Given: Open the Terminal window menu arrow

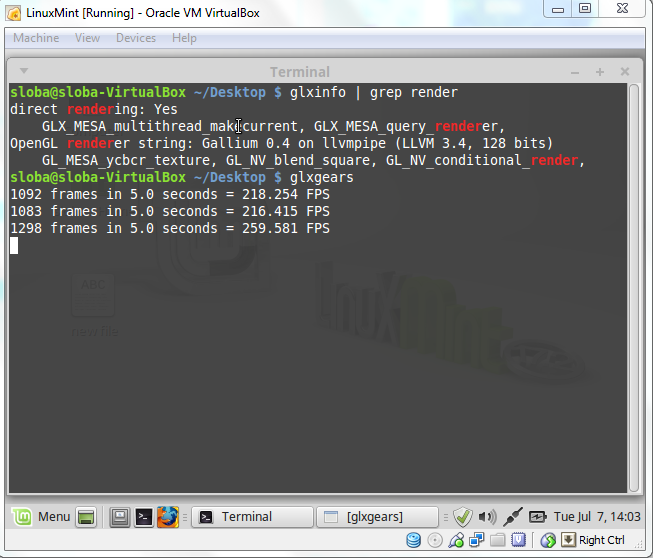Looking at the screenshot, I should point(24,71).
